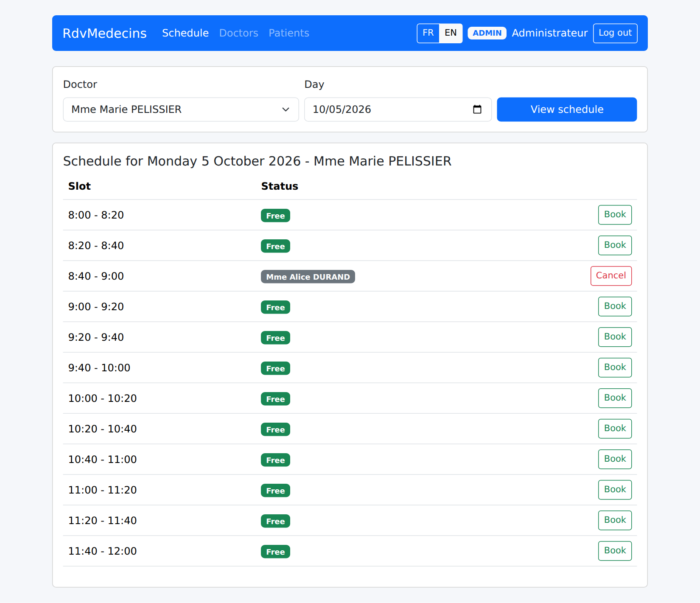Book the 10:00 - 10:20 slot
The height and width of the screenshot is (603, 700).
tap(615, 398)
